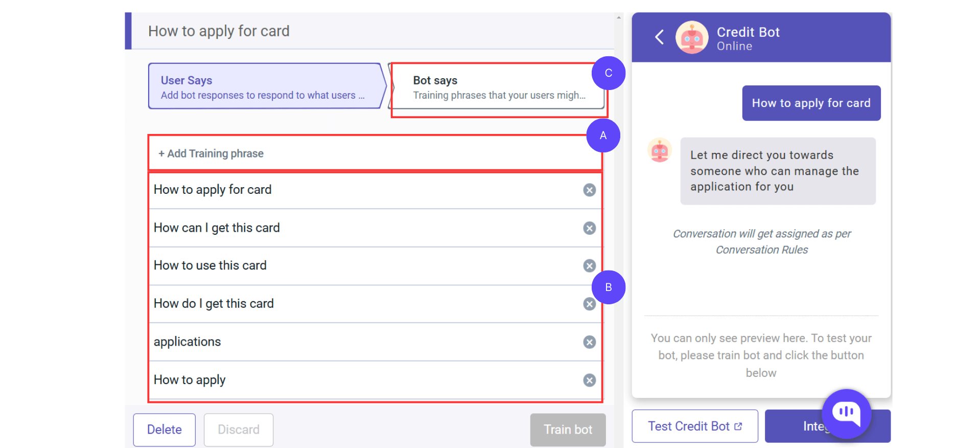Remove the "How to apply for card" training phrase

[x=589, y=190]
